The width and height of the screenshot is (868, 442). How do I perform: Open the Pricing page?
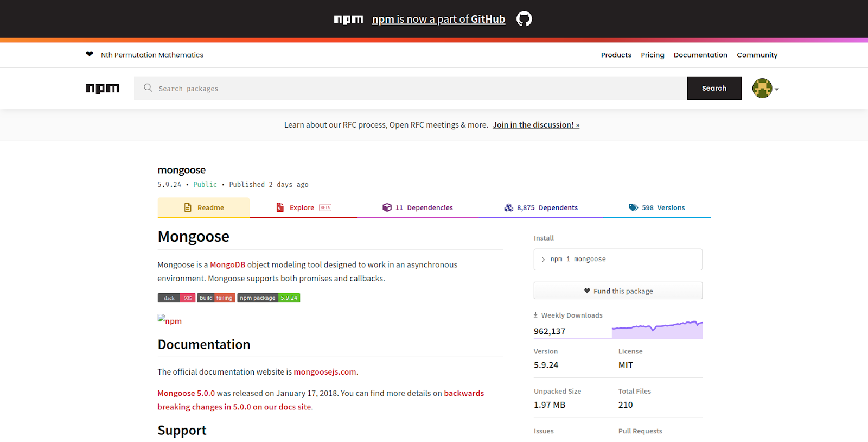pyautogui.click(x=653, y=55)
